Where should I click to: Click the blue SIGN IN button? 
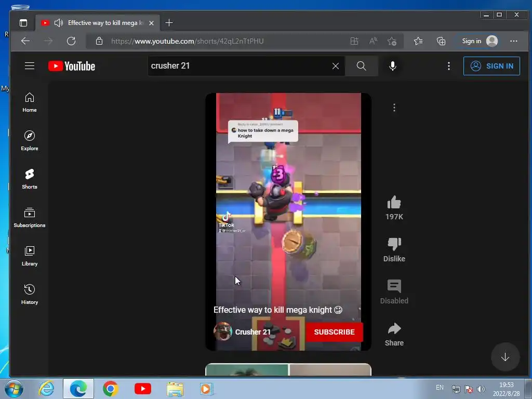tap(491, 66)
